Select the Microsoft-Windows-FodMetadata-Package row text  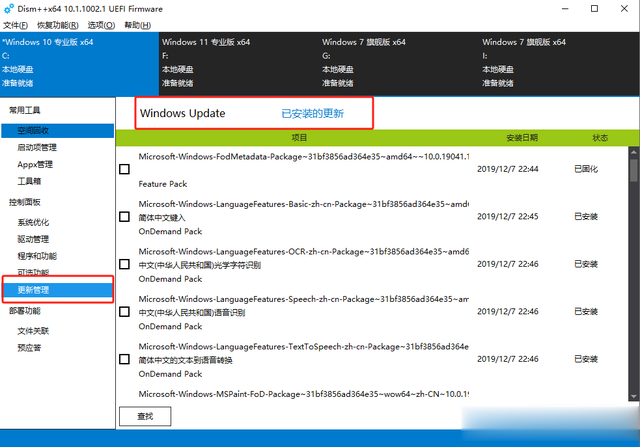tap(304, 157)
